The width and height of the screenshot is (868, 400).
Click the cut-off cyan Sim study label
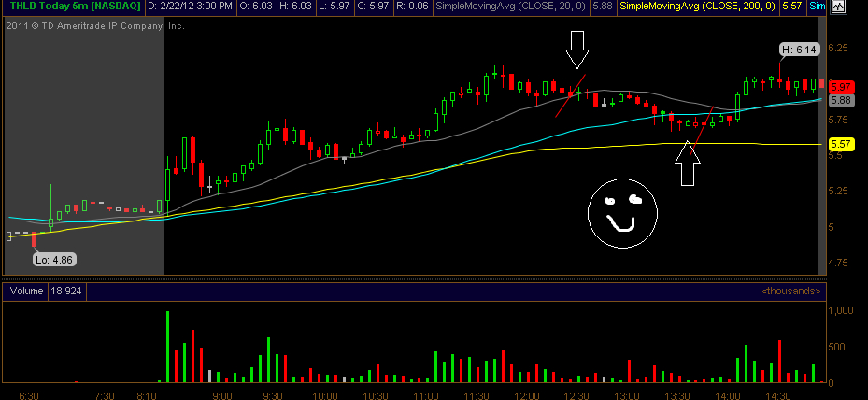click(816, 7)
